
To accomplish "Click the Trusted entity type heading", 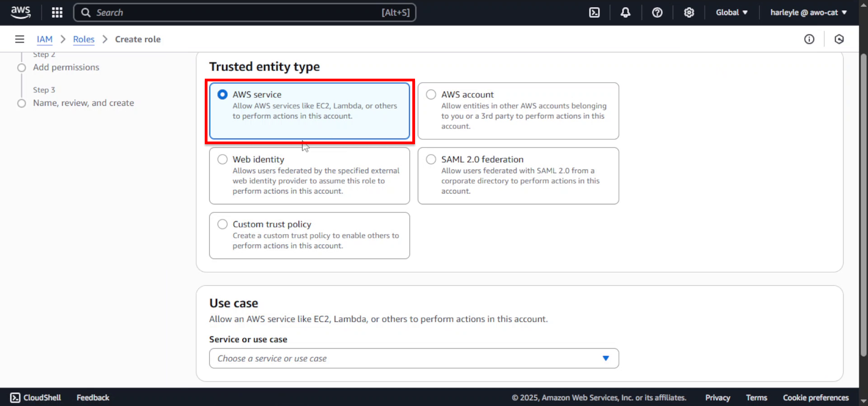I will click(264, 66).
